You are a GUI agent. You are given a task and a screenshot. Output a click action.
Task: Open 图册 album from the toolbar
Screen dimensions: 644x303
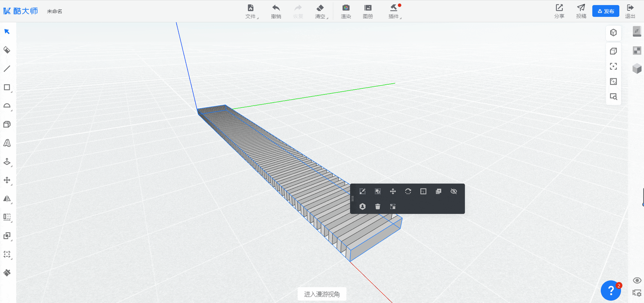click(x=368, y=11)
